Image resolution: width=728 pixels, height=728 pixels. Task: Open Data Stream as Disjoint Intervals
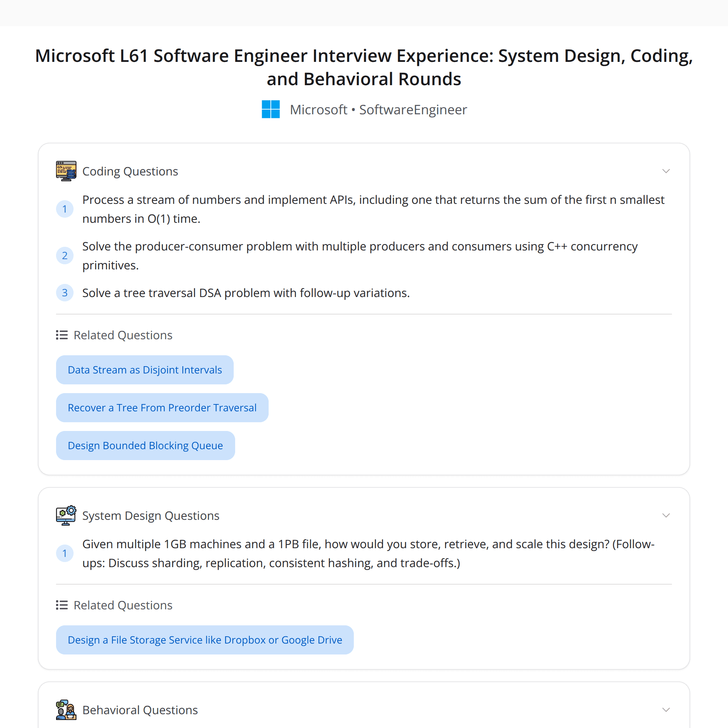(145, 370)
